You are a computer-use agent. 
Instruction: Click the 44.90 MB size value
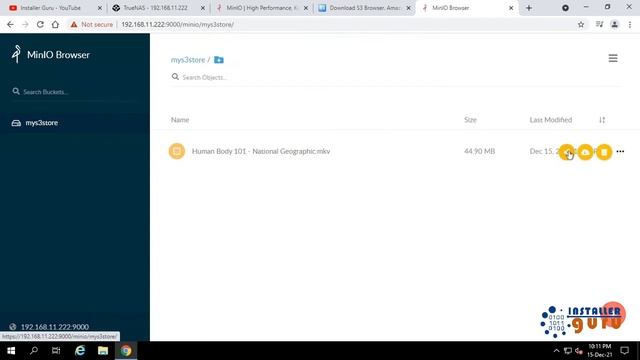480,151
